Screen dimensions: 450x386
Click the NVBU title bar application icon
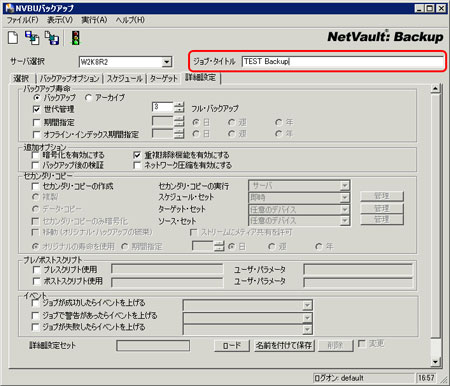coord(9,8)
